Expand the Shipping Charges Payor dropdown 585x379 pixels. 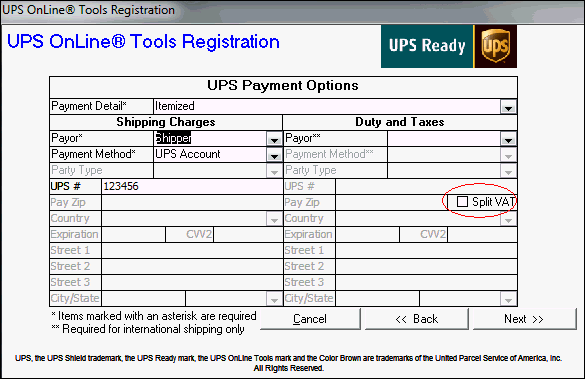[x=274, y=139]
